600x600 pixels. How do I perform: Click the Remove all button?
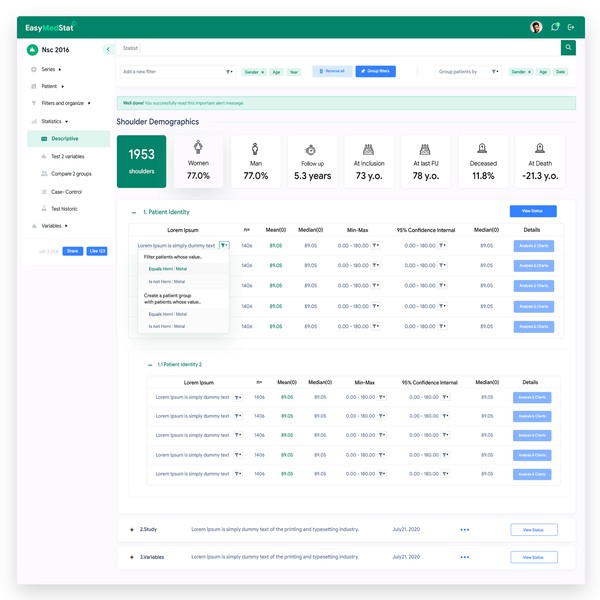pyautogui.click(x=332, y=72)
